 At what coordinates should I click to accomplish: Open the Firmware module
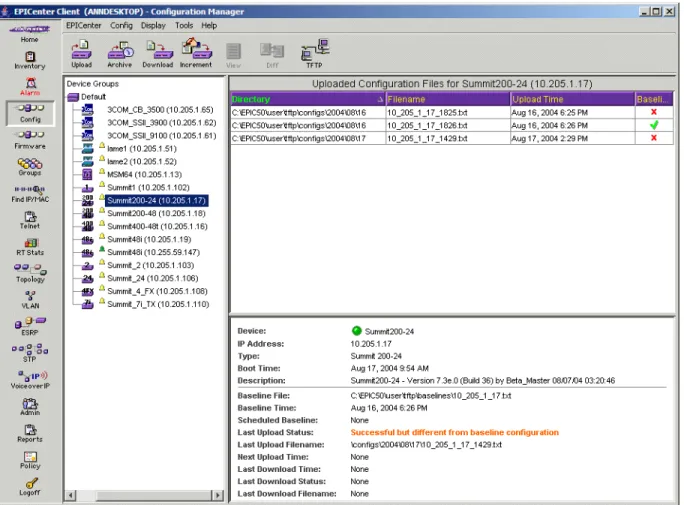(30, 140)
